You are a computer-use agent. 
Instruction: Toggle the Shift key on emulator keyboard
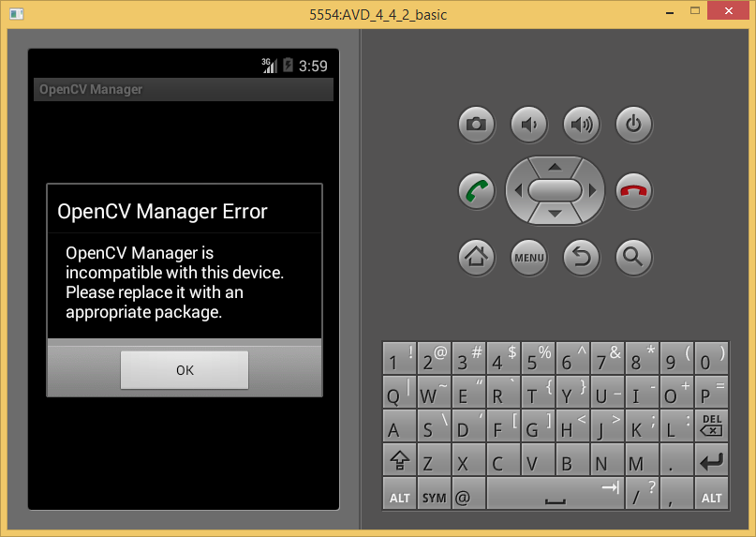(x=400, y=462)
